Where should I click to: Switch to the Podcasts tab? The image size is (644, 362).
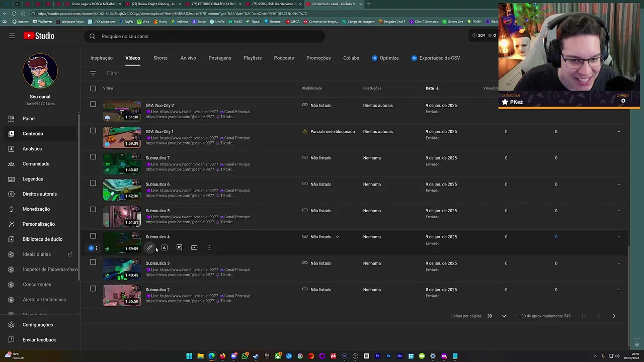pos(284,58)
